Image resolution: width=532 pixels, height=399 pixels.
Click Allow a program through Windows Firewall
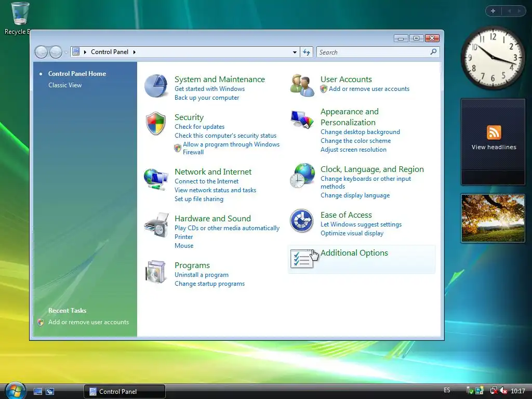[231, 148]
